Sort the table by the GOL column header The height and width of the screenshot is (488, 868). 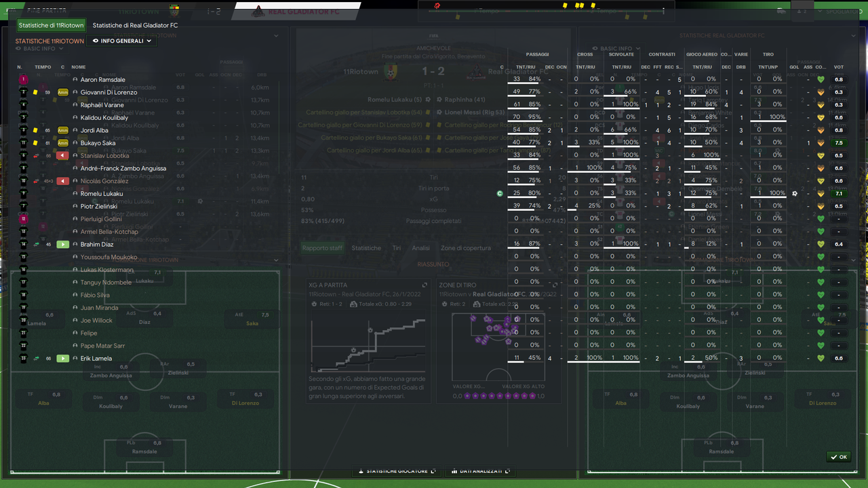pos(794,67)
